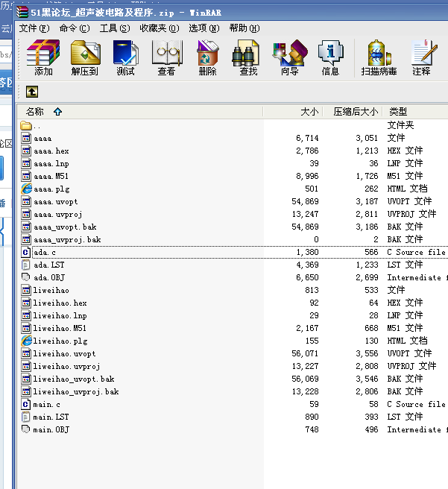The image size is (448, 489).
Task: Click the icon of main.LST
Action: click(x=25, y=417)
